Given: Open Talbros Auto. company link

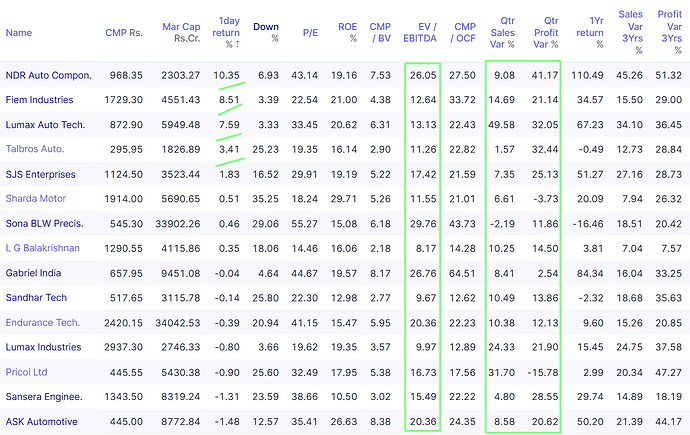Looking at the screenshot, I should (35, 149).
